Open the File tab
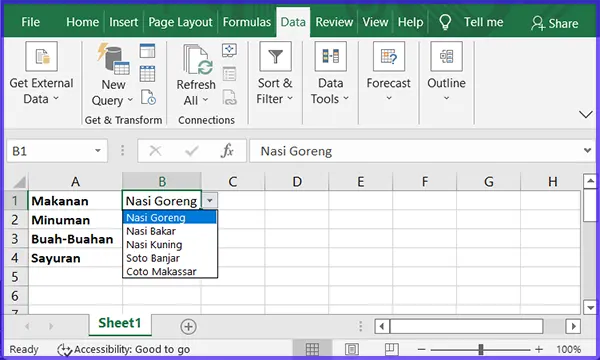The image size is (600, 360). tap(30, 22)
